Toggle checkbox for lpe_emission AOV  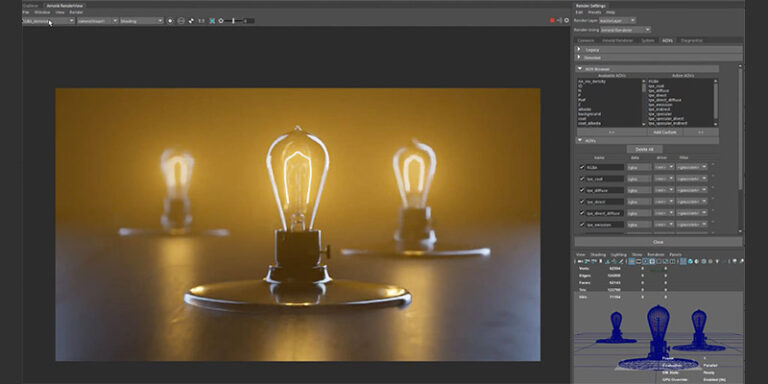point(582,224)
